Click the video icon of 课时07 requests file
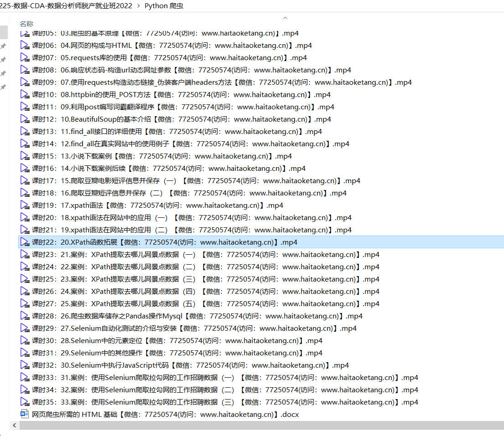The width and height of the screenshot is (504, 436). coord(25,57)
